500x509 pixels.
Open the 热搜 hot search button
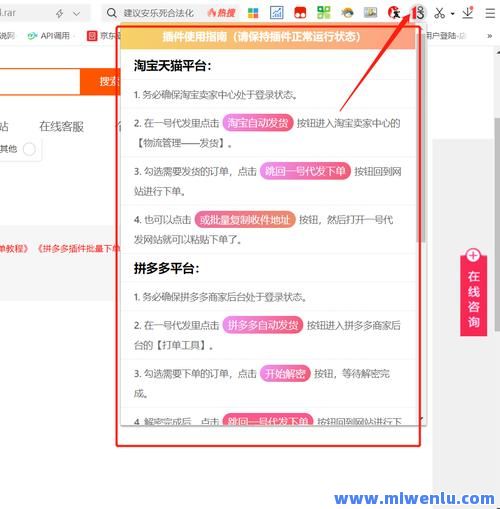pyautogui.click(x=221, y=13)
